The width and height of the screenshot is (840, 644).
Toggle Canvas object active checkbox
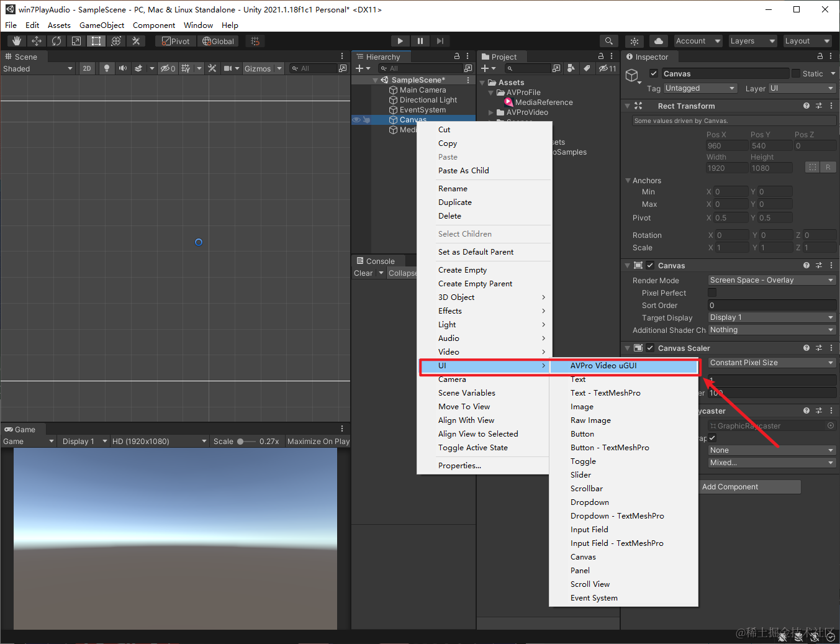654,73
